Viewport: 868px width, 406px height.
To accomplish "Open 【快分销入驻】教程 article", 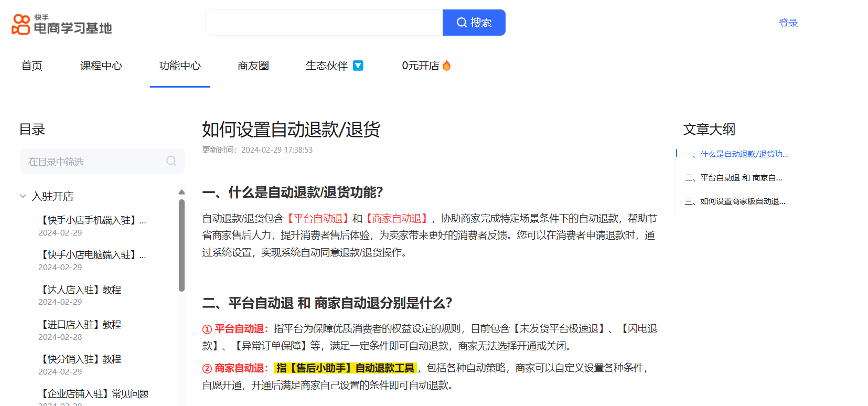I will coord(80,359).
